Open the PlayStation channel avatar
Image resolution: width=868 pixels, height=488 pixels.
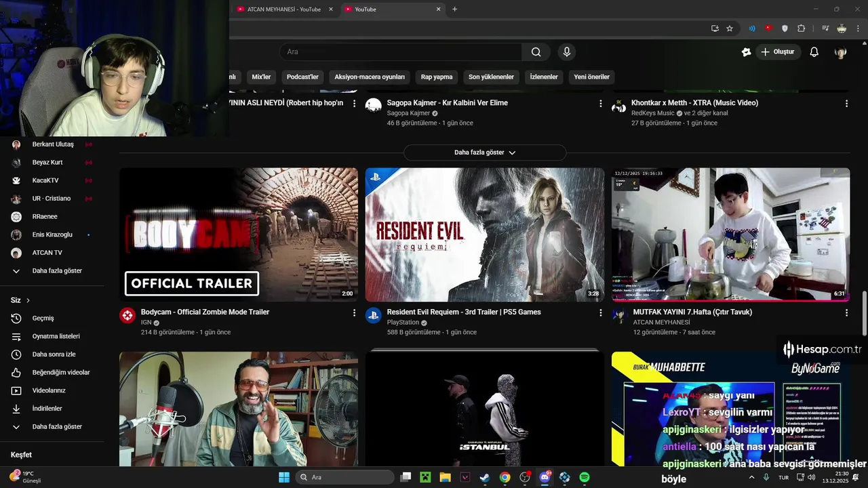(x=374, y=315)
